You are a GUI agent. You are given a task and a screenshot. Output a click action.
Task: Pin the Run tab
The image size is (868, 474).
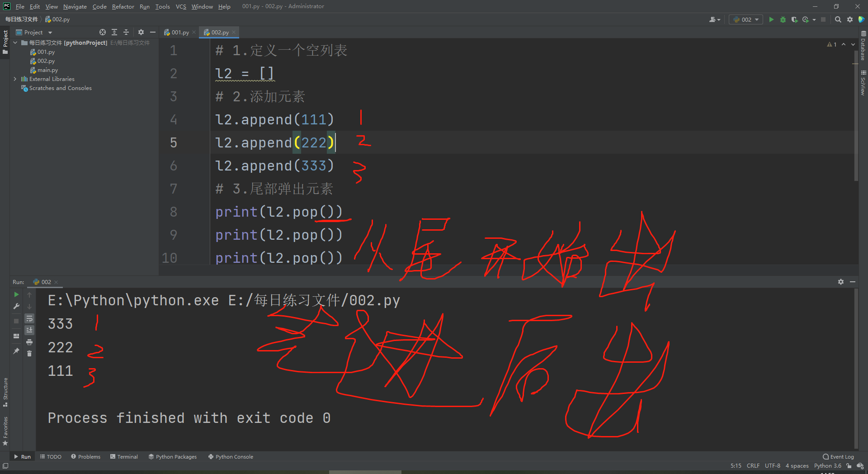pos(16,351)
